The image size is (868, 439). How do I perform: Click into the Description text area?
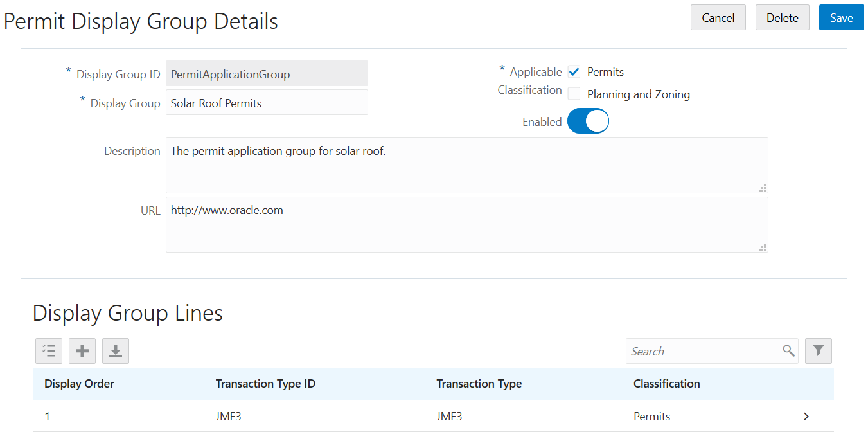[466, 165]
